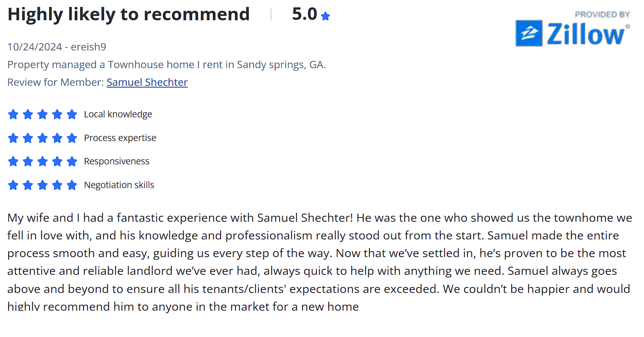Click second star of Negotiation skills rating
644x337 pixels.
pyautogui.click(x=28, y=185)
